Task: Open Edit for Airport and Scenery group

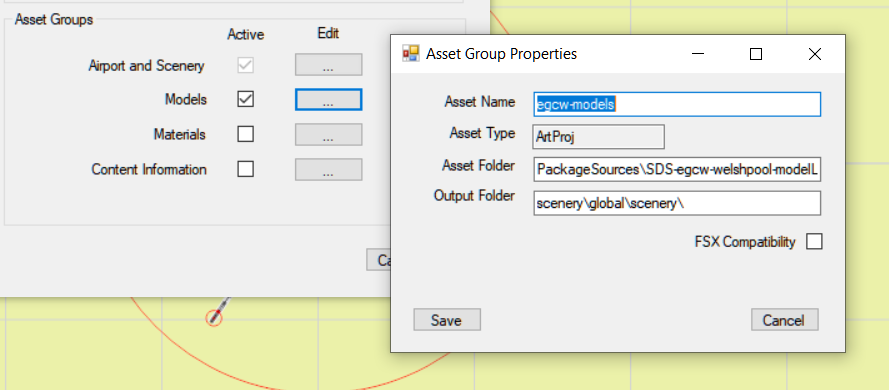Action: coord(328,65)
